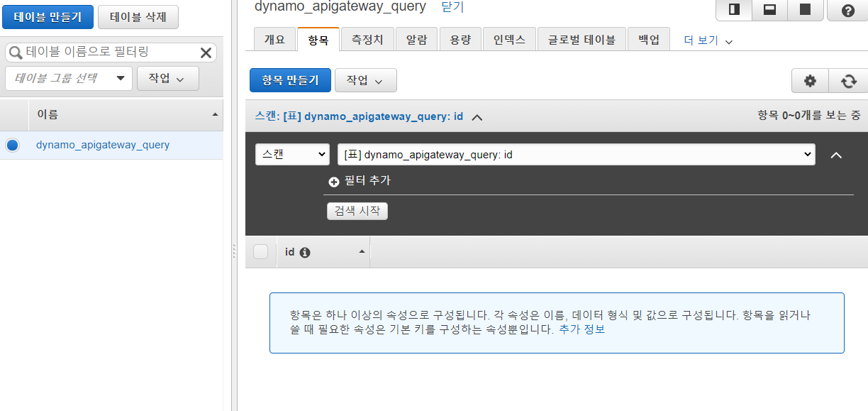Image resolution: width=868 pixels, height=411 pixels.
Task: Click the 스캔: dynamo_apigateway_query: id header text
Action: [x=359, y=116]
